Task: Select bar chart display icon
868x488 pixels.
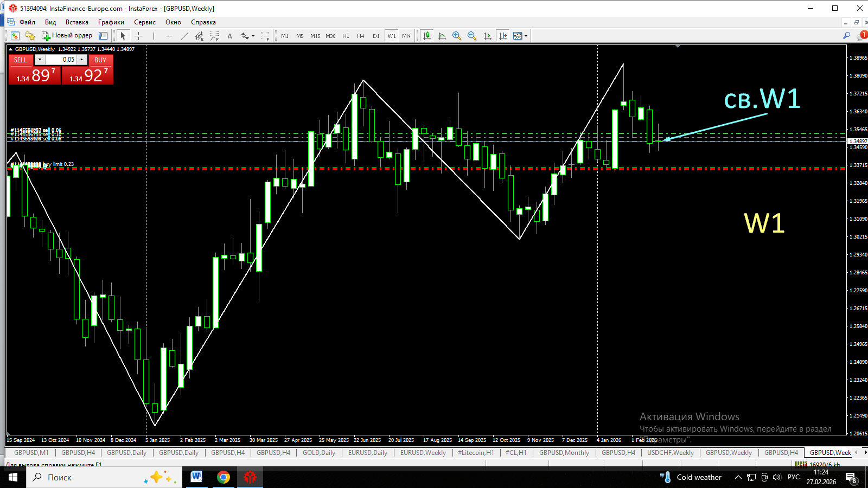Action: (x=427, y=36)
